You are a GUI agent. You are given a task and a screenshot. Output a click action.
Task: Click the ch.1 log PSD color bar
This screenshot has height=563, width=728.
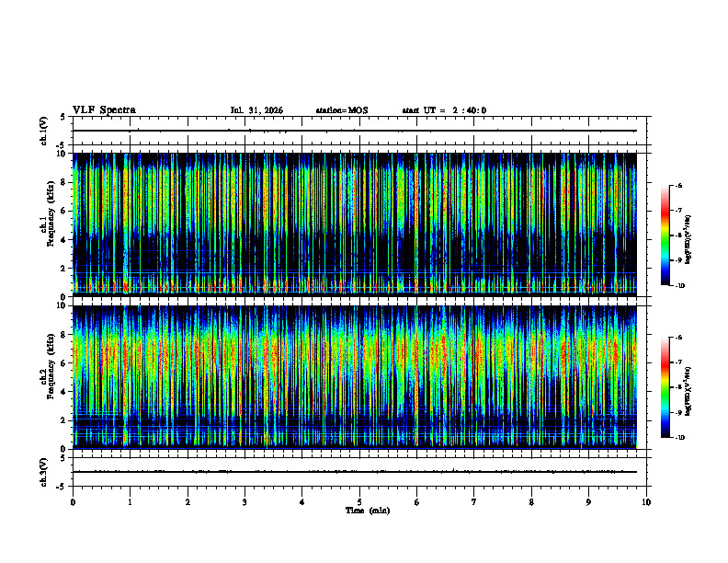tap(665, 236)
